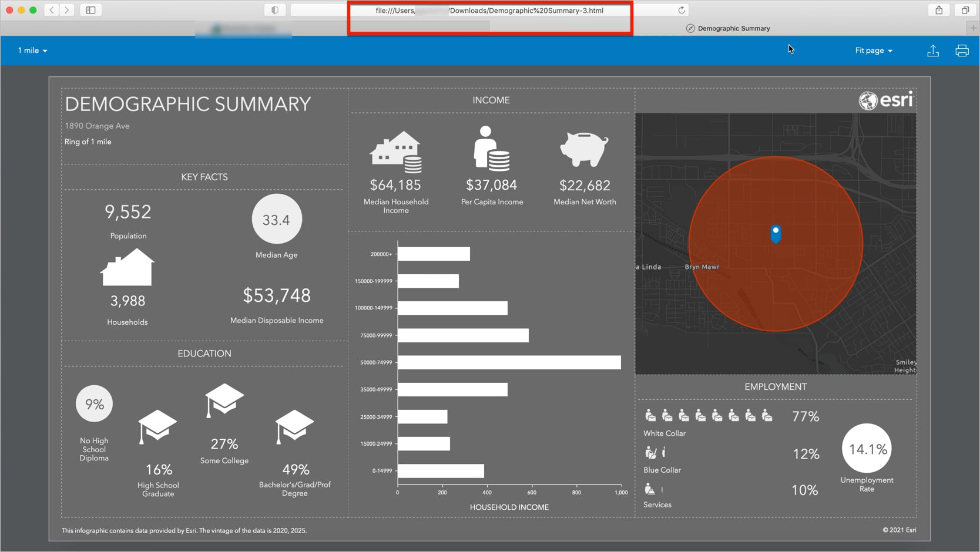Click the blurred browser tab on the left
Image resolution: width=980 pixels, height=552 pixels.
coord(243,28)
